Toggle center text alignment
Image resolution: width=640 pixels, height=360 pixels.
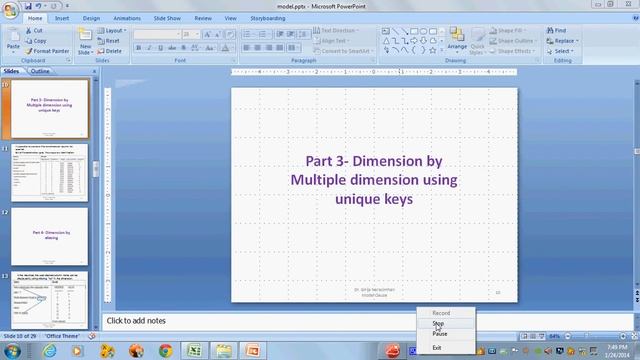point(258,48)
